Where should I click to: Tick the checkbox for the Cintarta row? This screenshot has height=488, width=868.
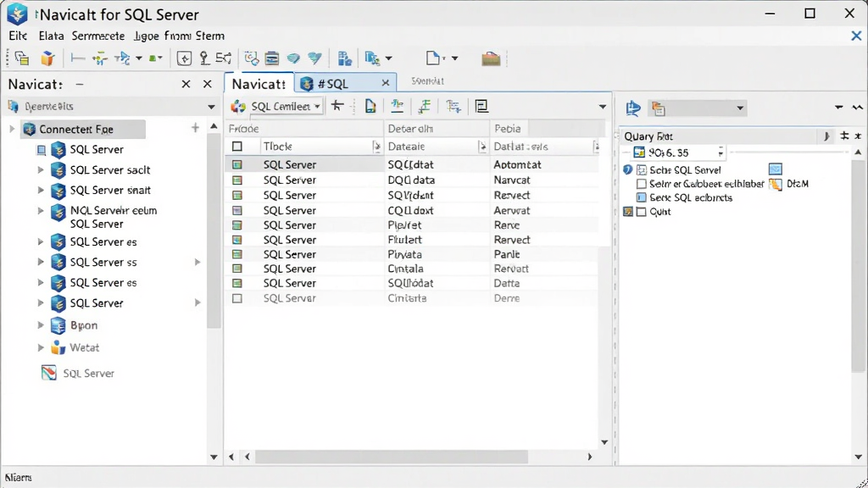(x=237, y=298)
